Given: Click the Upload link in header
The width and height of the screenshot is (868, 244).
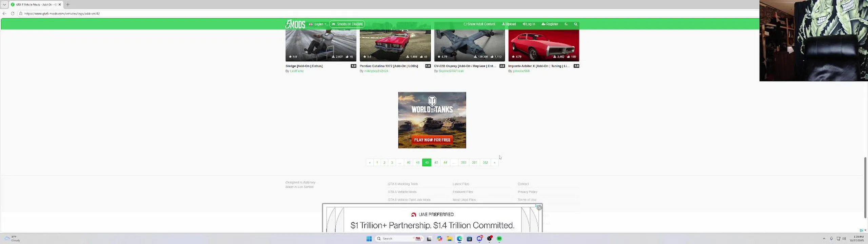Looking at the screenshot, I should (x=509, y=24).
